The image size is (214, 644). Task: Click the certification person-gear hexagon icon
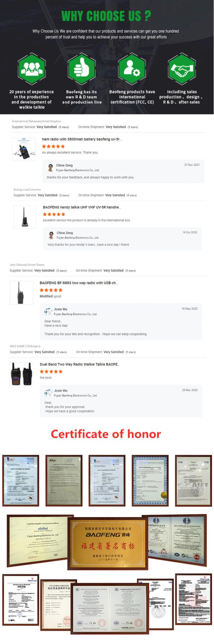[132, 69]
